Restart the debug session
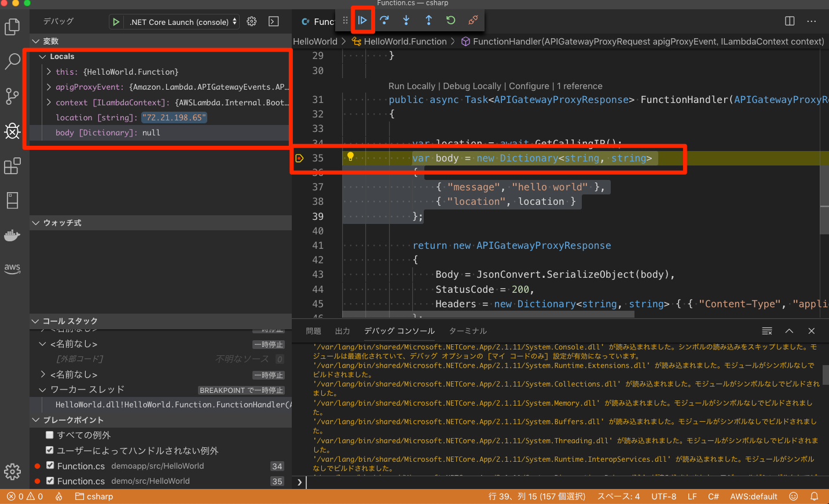 coord(450,20)
